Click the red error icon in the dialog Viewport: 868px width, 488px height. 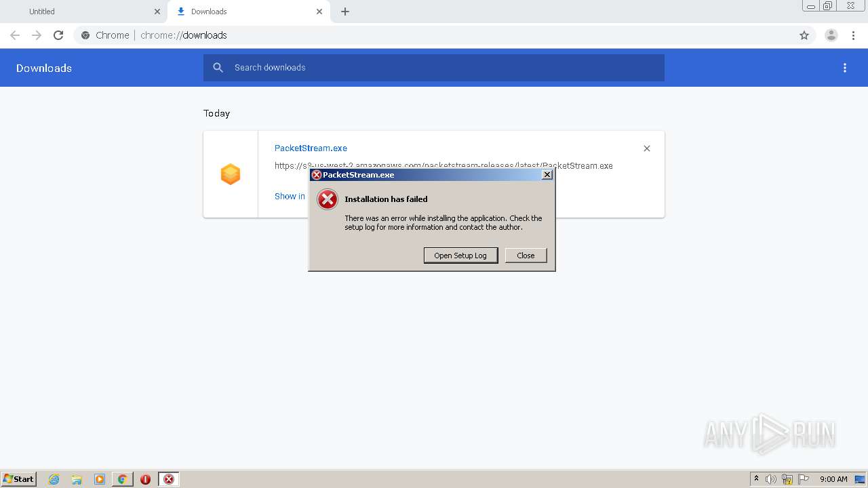click(328, 199)
